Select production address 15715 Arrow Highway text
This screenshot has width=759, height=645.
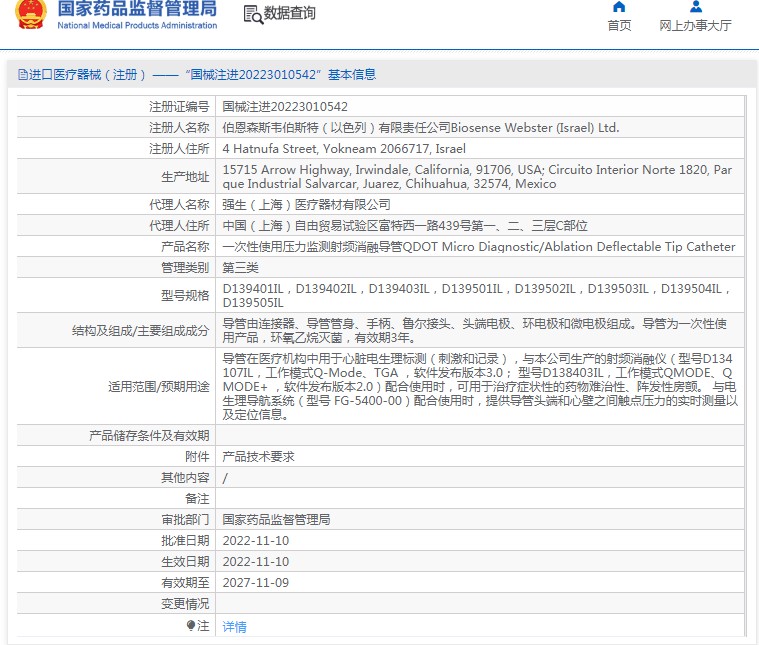477,177
